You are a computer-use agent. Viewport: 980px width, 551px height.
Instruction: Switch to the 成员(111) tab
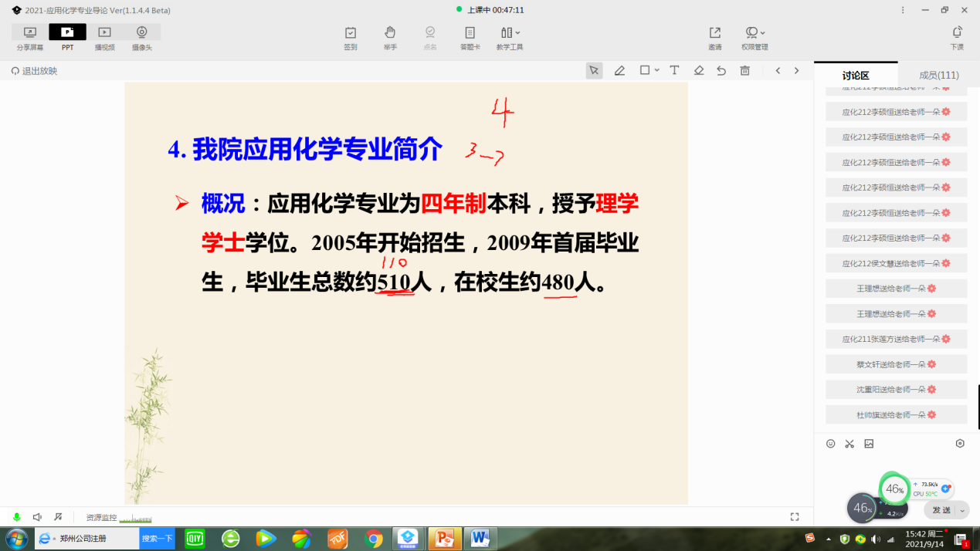(x=938, y=75)
